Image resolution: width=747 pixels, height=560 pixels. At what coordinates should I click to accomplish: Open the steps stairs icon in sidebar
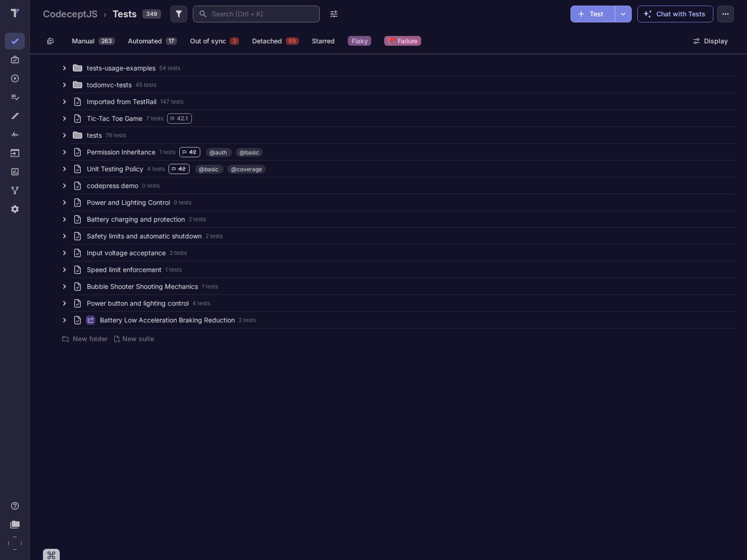(15, 116)
